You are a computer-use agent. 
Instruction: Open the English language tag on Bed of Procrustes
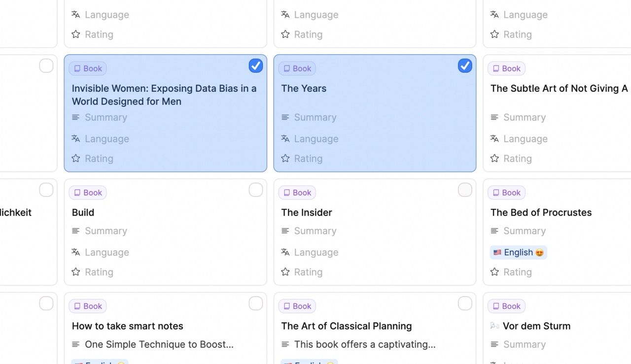[518, 253]
